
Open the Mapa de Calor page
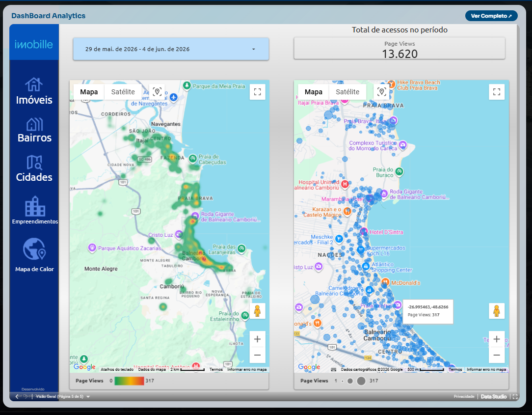(x=34, y=255)
